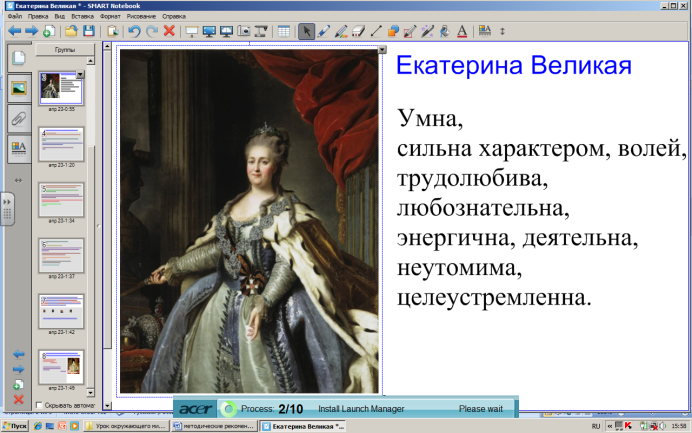Viewport: 692px width, 433px height.
Task: Open a file with the folder icon
Action: [x=71, y=31]
